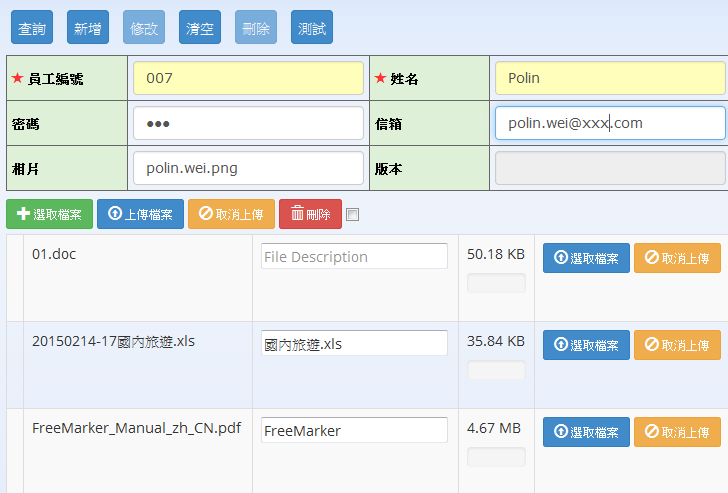This screenshot has height=493, width=728.
Task: Click the 查詢 button
Action: (x=32, y=28)
